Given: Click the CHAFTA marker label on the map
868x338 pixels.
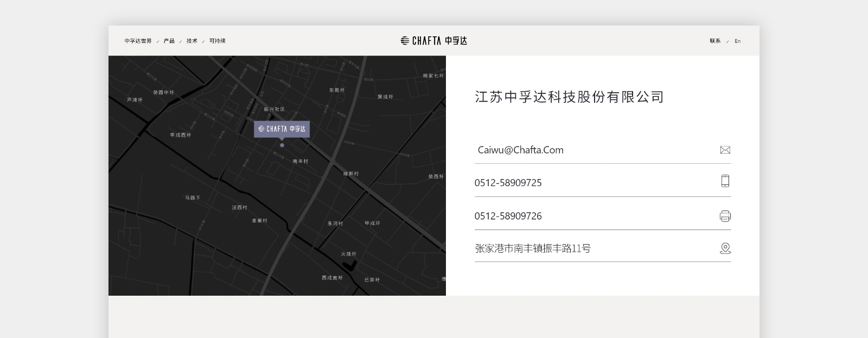Looking at the screenshot, I should [282, 129].
